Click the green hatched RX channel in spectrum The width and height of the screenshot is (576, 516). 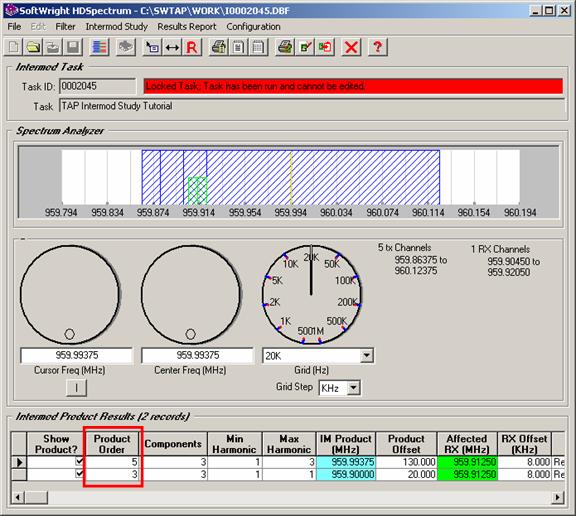point(198,191)
